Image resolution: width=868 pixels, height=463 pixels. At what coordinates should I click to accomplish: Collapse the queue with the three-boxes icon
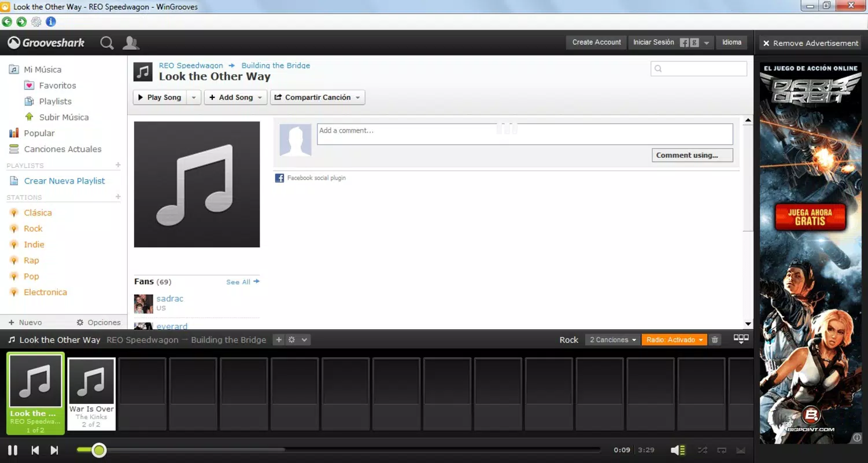pos(741,339)
